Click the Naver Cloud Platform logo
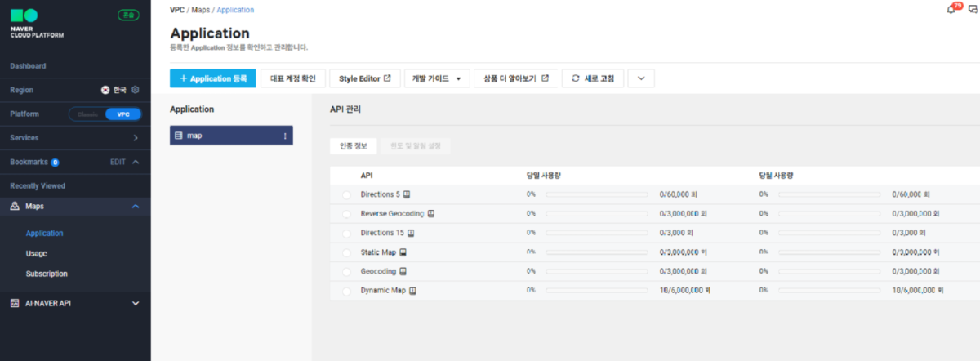This screenshot has width=980, height=361. point(37,25)
